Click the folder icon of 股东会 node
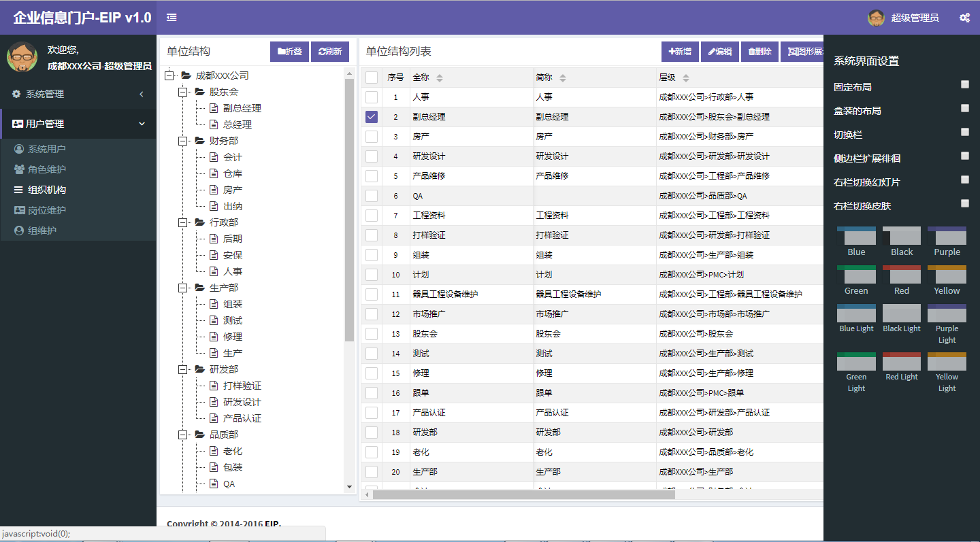Image resolution: width=980 pixels, height=542 pixels. 200,92
